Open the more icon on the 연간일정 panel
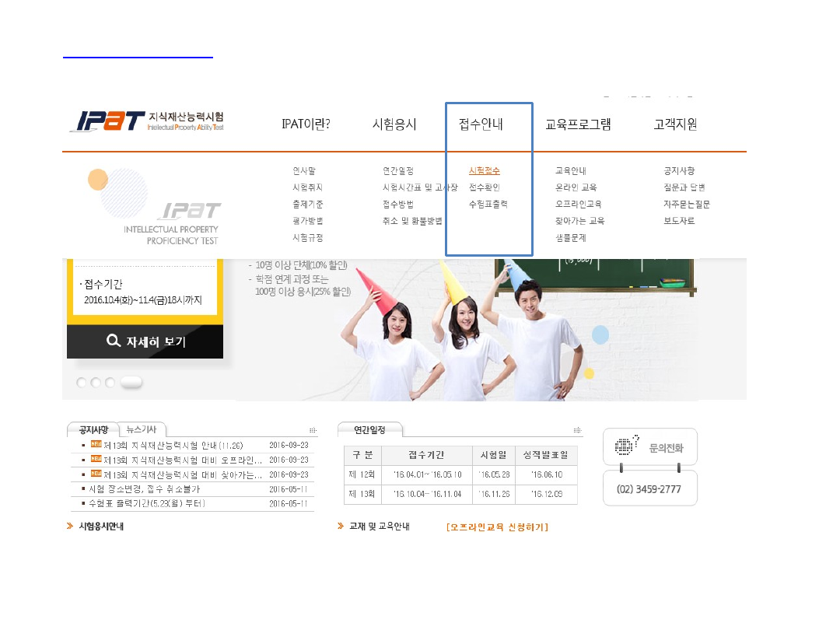 point(576,429)
